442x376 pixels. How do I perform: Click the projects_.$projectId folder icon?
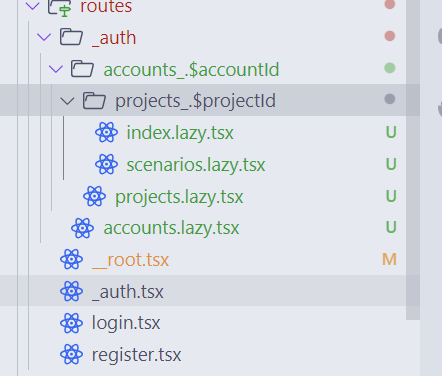pos(94,100)
